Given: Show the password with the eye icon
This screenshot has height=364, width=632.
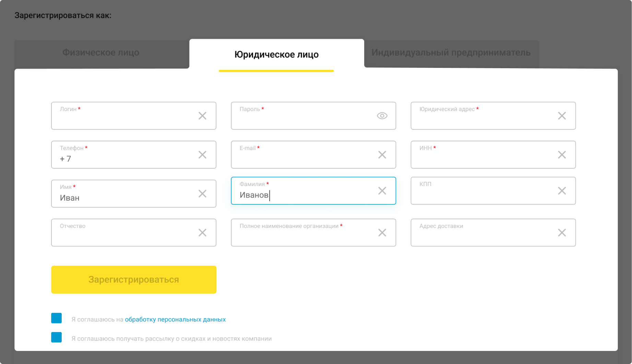Looking at the screenshot, I should pos(382,116).
